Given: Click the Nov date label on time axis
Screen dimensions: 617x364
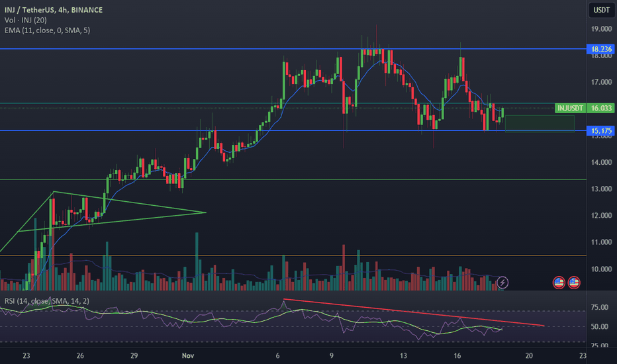Looking at the screenshot, I should (x=188, y=356).
